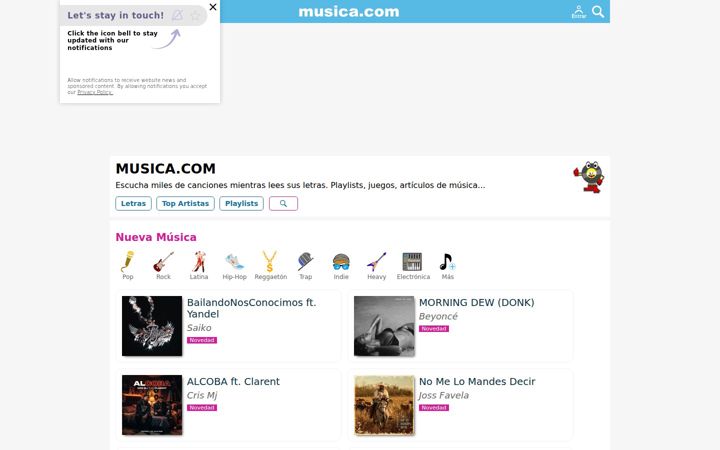Open the Playlists page
720x450 pixels.
pos(242,203)
